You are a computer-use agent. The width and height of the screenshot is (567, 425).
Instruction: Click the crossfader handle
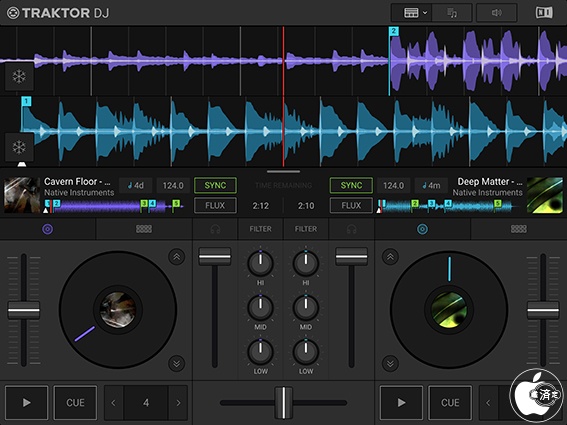tap(284, 403)
